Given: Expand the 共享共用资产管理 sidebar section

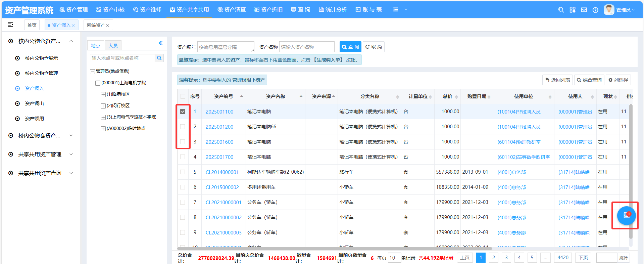Looking at the screenshot, I should [x=40, y=155].
